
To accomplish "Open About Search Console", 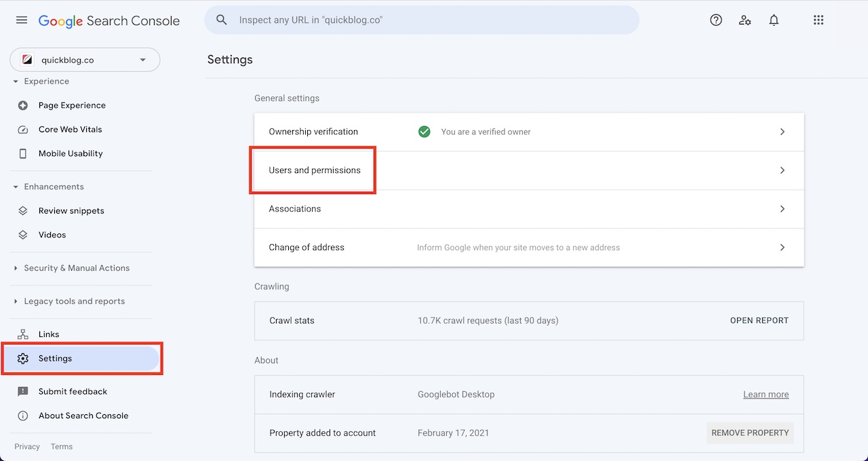I will point(83,416).
